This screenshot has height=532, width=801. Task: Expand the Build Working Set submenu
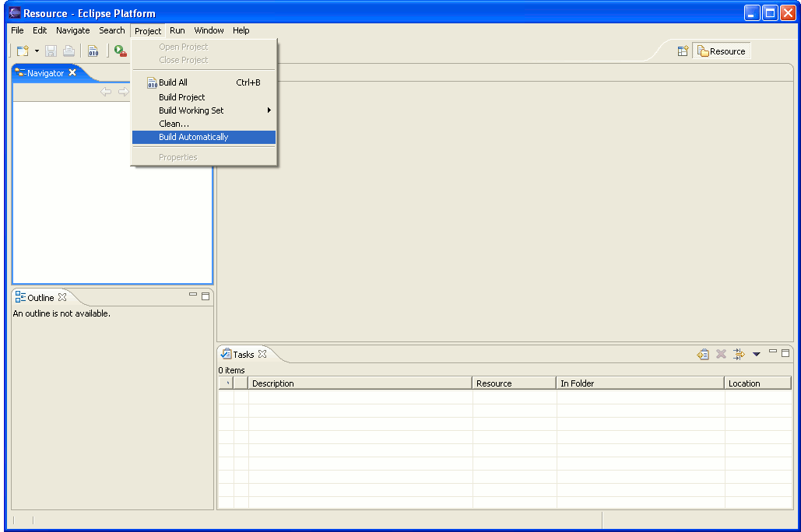[204, 110]
